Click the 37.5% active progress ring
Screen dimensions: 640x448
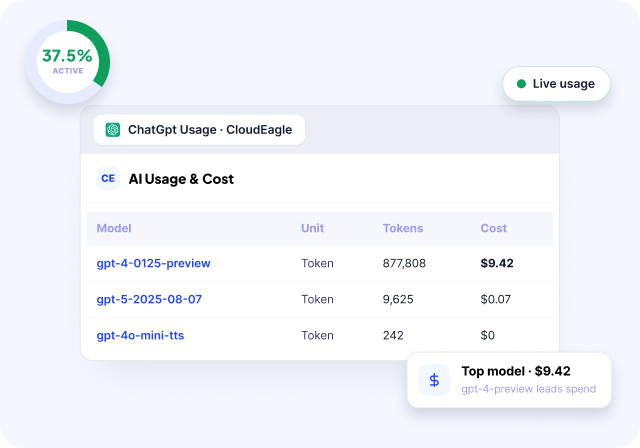(x=68, y=61)
